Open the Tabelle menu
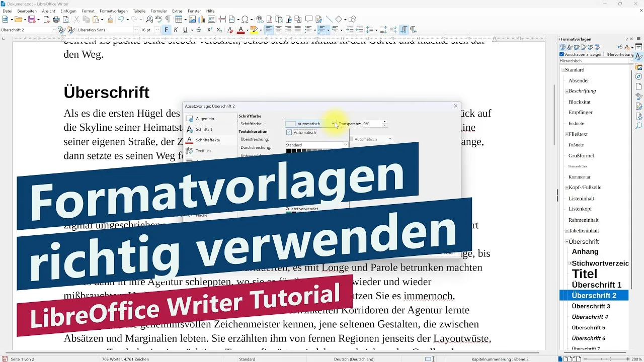 (x=139, y=11)
